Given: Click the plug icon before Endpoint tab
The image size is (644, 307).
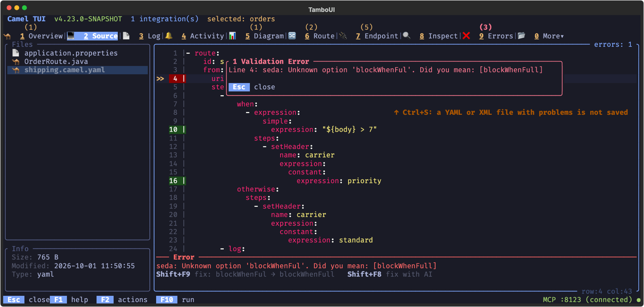Looking at the screenshot, I should click(343, 36).
